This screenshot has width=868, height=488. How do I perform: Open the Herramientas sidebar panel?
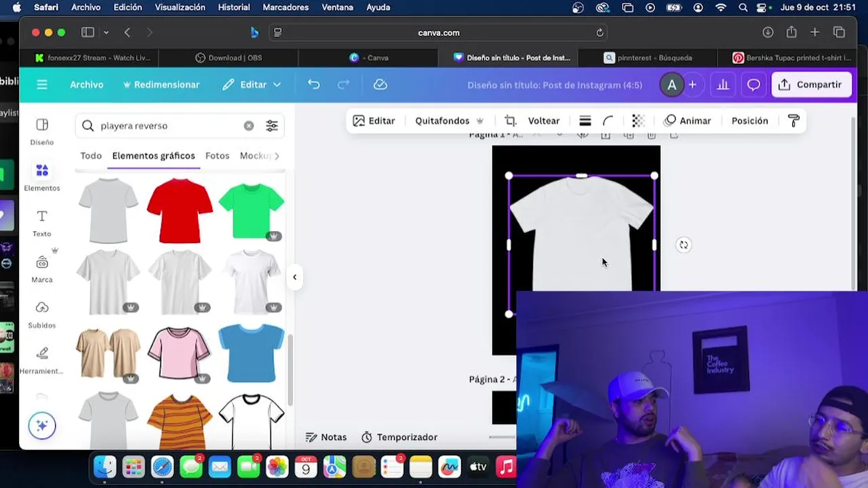42,360
